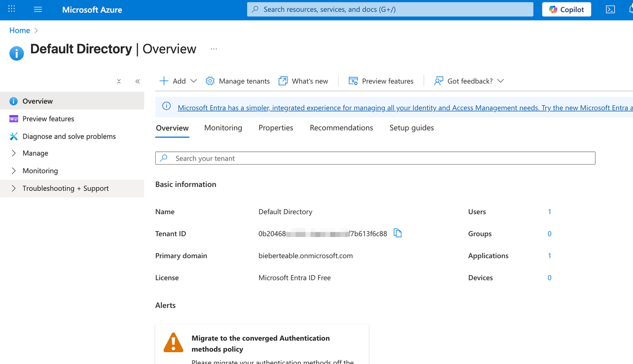The width and height of the screenshot is (633, 364).
Task: Open the Azure apps grid launcher
Action: click(x=12, y=9)
